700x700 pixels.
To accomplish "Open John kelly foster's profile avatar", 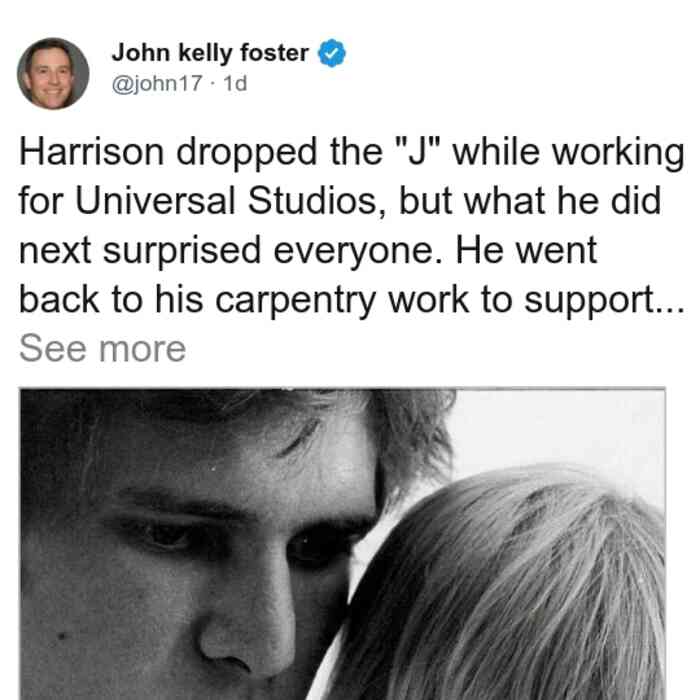I will [53, 74].
